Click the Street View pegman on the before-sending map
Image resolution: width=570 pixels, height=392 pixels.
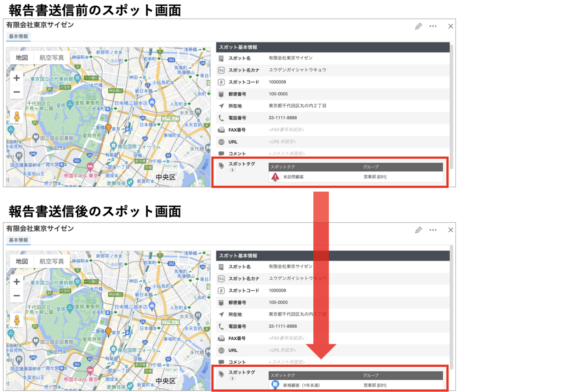pyautogui.click(x=17, y=116)
